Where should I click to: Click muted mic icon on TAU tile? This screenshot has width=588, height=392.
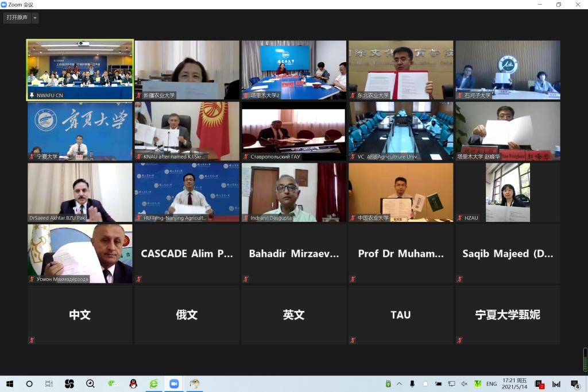[x=352, y=340]
